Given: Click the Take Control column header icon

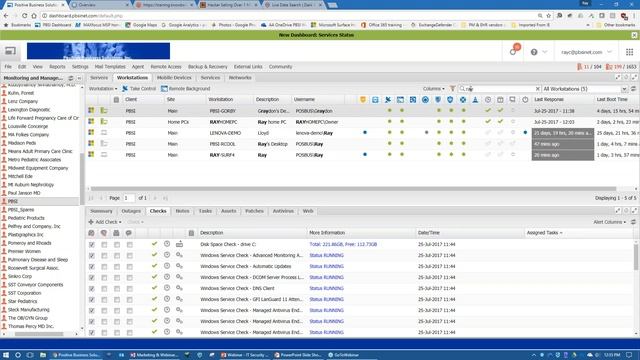Looking at the screenshot, I should click(x=388, y=100).
